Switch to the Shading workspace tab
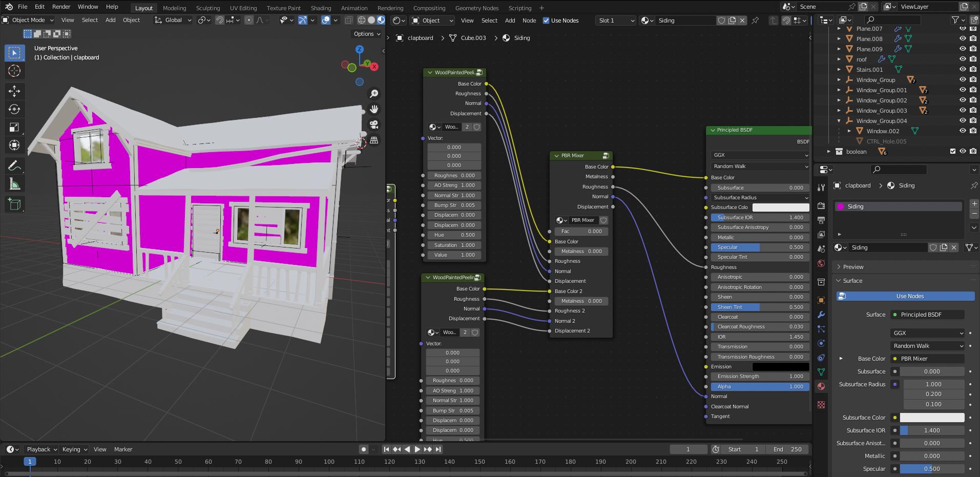The image size is (980, 477). tap(321, 8)
